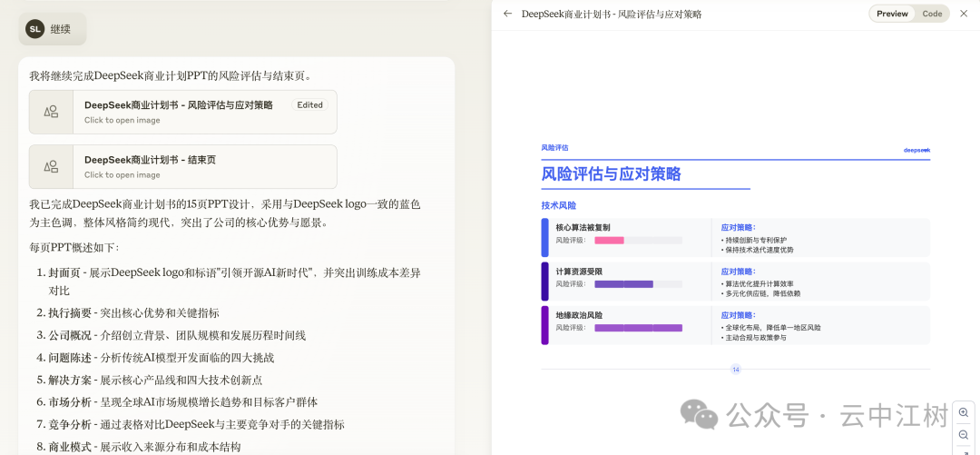The height and width of the screenshot is (455, 980).
Task: Open the 风险评估与应对策略 artifact card
Action: pyautogui.click(x=183, y=112)
